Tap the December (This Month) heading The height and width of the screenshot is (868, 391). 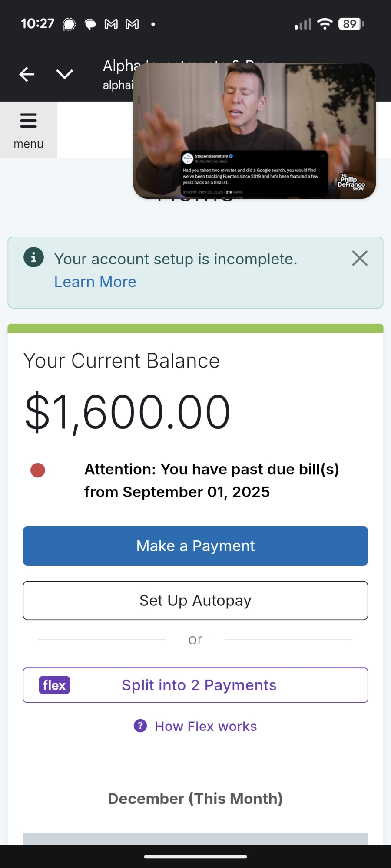click(x=195, y=799)
